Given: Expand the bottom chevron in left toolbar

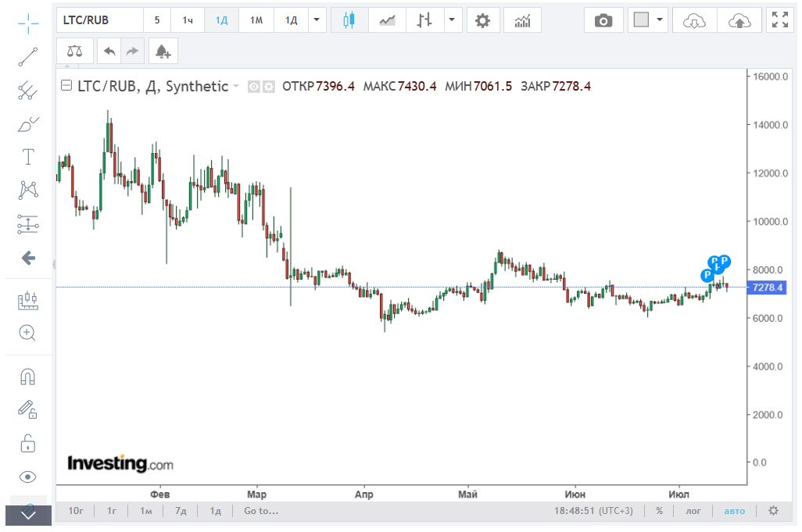Looking at the screenshot, I should (x=28, y=515).
